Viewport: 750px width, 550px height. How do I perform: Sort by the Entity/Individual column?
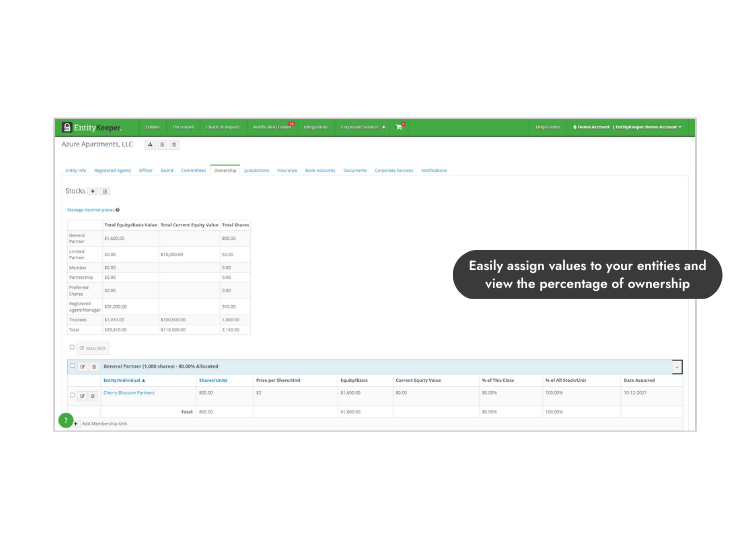(124, 380)
